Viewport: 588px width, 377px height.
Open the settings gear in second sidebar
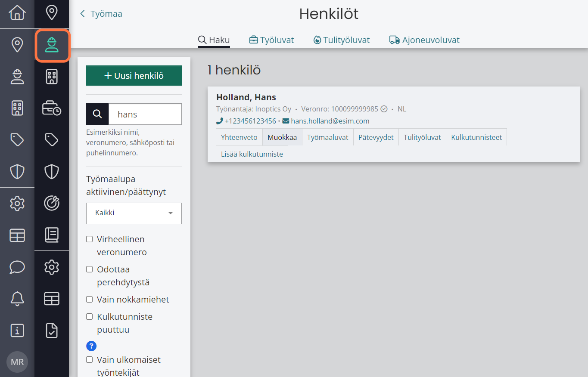(x=52, y=267)
